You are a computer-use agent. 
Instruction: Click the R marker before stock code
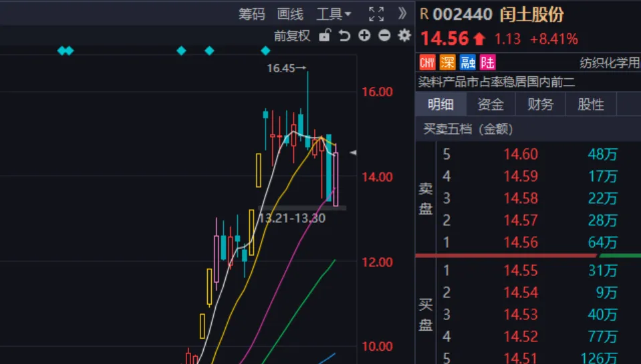pyautogui.click(x=424, y=14)
